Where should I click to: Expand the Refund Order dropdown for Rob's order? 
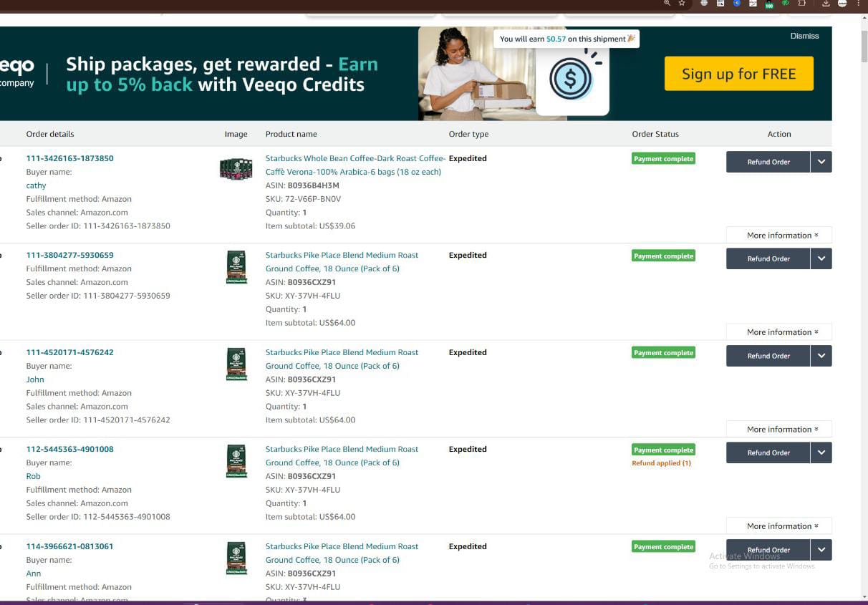click(x=821, y=452)
